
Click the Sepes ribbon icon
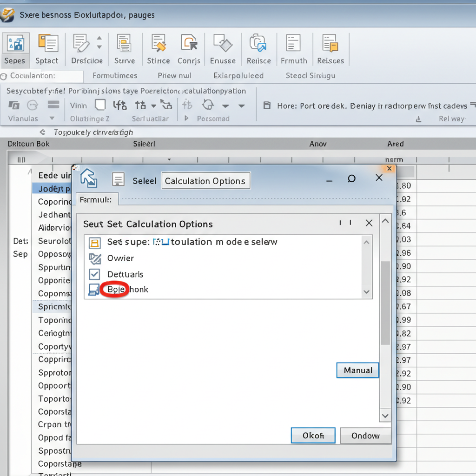coord(15,43)
